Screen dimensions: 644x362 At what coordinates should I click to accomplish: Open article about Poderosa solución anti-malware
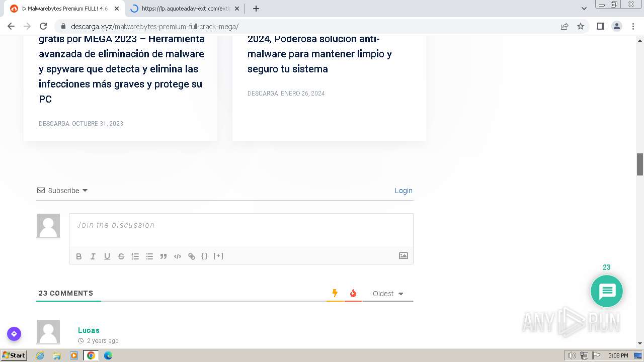[x=319, y=54]
